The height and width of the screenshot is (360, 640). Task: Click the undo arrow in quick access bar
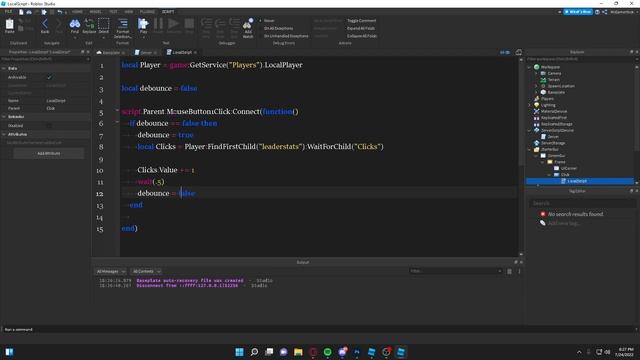pyautogui.click(x=60, y=12)
